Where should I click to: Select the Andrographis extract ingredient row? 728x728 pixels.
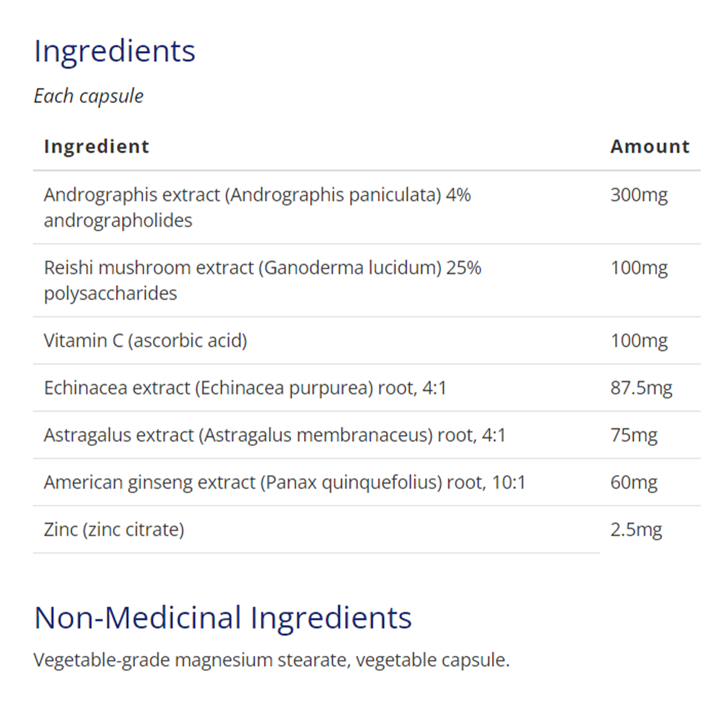point(257,207)
